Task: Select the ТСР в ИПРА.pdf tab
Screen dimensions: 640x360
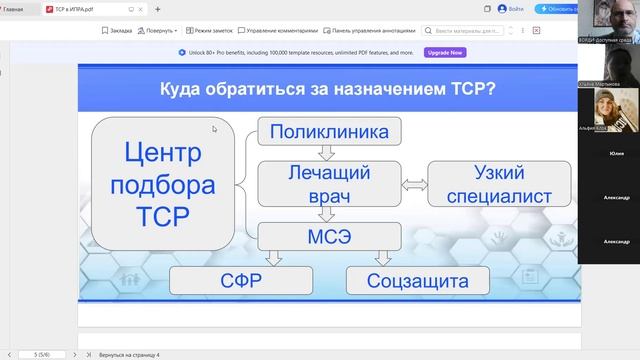Action: pyautogui.click(x=74, y=9)
